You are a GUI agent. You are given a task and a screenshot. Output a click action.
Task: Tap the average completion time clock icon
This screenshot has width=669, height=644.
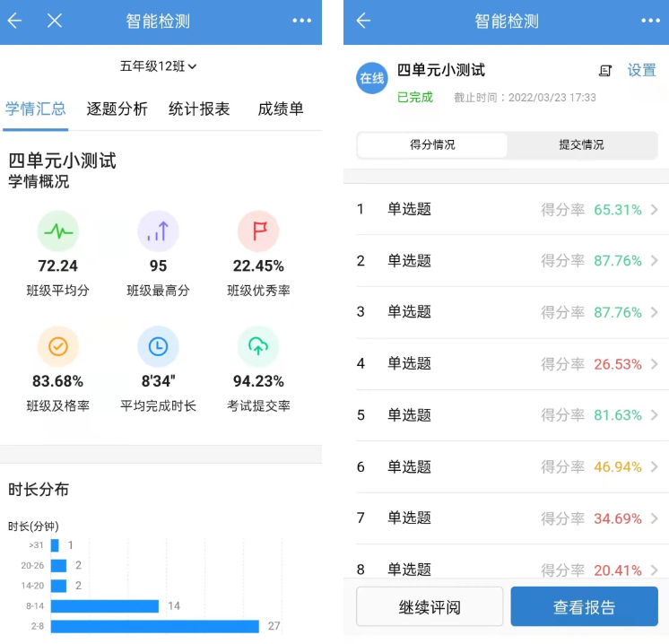(158, 346)
